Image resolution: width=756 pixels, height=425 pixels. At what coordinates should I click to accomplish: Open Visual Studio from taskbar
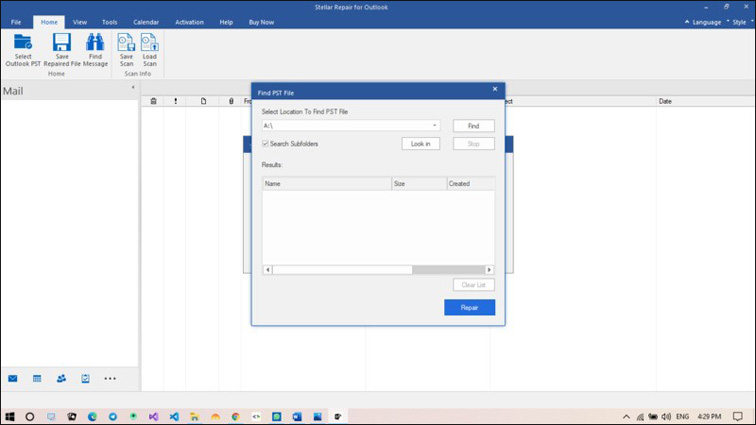153,416
